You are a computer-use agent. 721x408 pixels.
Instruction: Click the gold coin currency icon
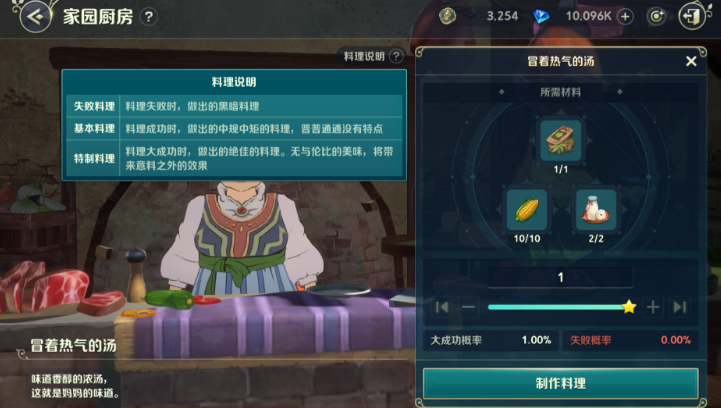(447, 16)
